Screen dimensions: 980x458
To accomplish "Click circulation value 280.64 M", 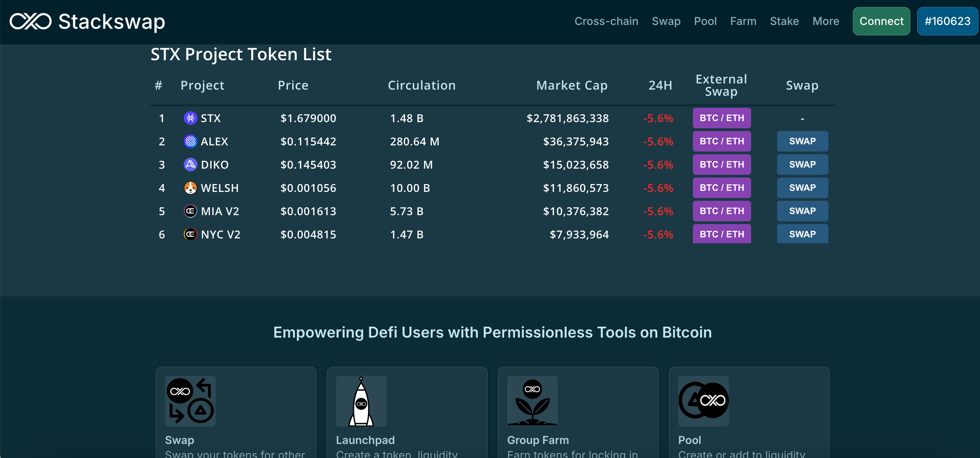I will point(415,142).
